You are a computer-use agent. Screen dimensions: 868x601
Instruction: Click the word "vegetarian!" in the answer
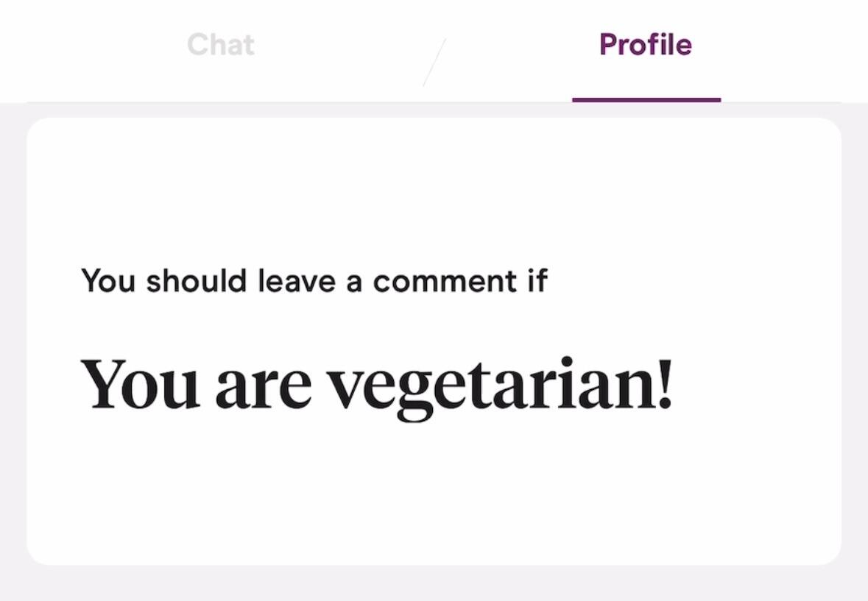pos(500,387)
